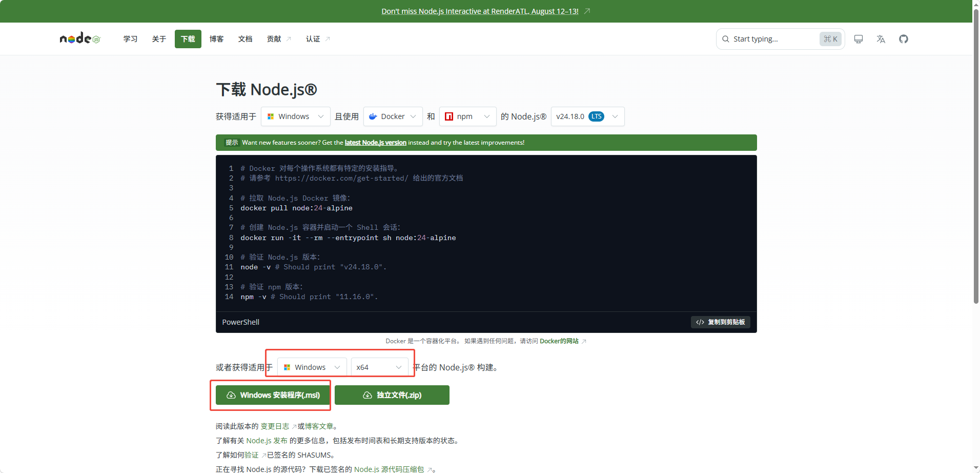
Task: Click the node -v code line
Action: point(313,267)
